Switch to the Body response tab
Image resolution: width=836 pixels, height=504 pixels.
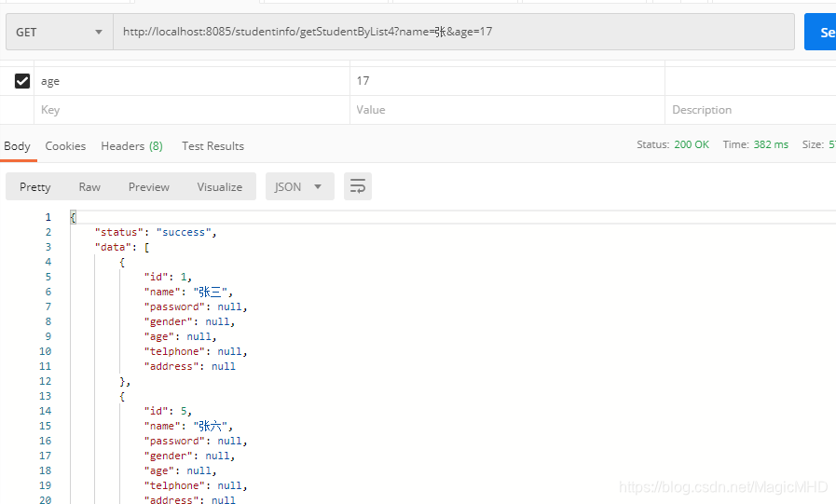pos(17,146)
